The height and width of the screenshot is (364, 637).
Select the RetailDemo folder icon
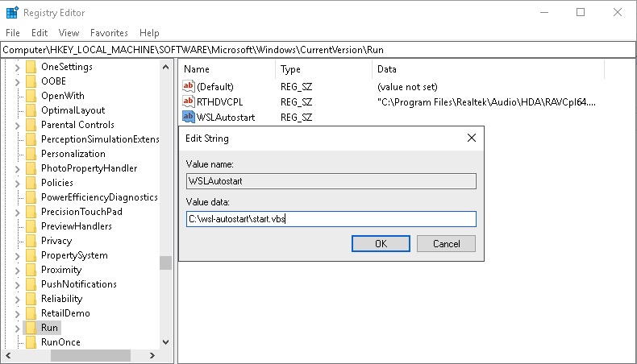pos(31,313)
